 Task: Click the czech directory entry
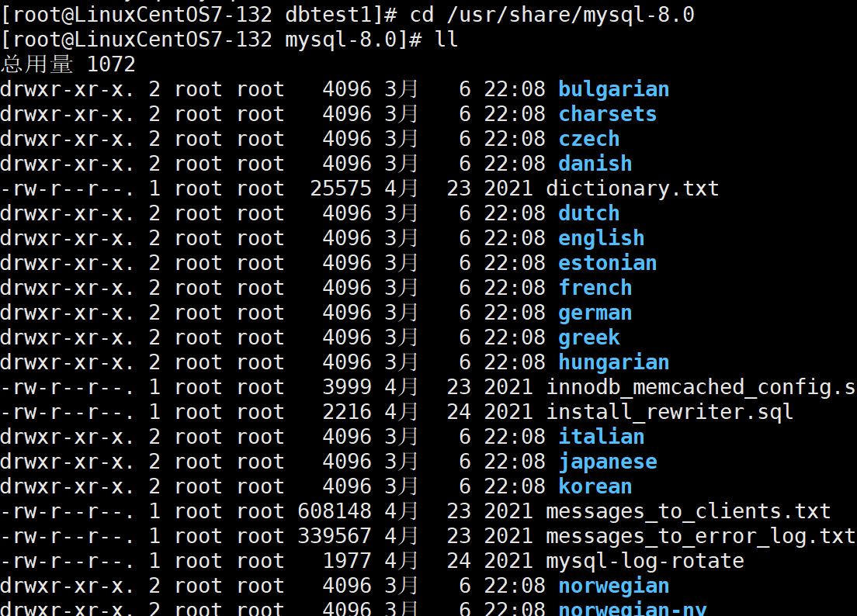[588, 139]
